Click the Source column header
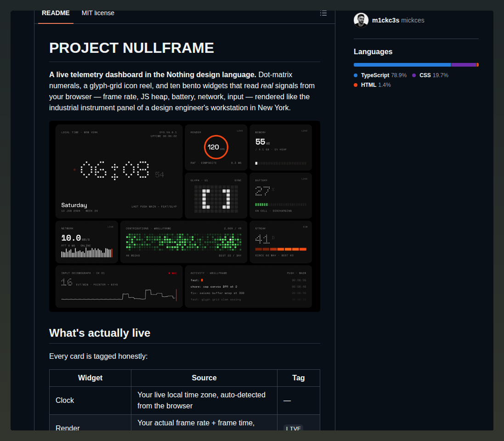This screenshot has height=441, width=504. (204, 378)
